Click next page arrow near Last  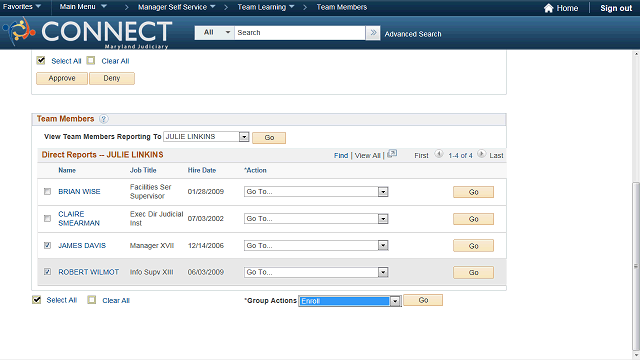pyautogui.click(x=482, y=154)
